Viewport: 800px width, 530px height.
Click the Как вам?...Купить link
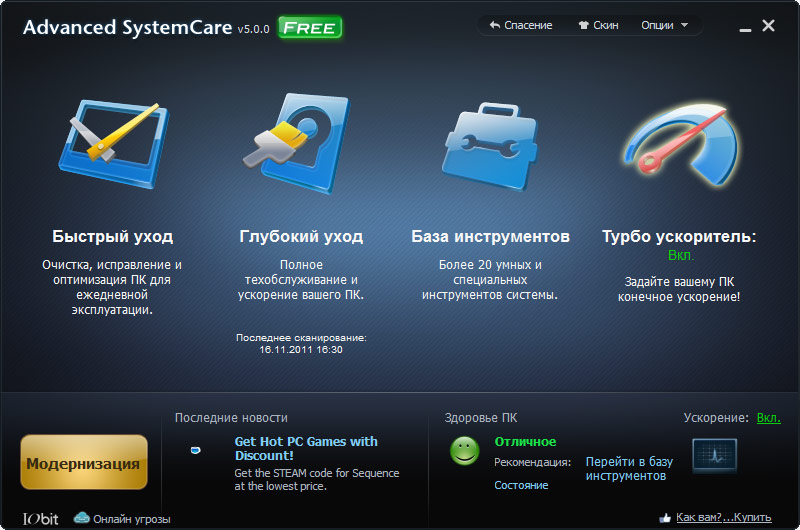(x=723, y=517)
